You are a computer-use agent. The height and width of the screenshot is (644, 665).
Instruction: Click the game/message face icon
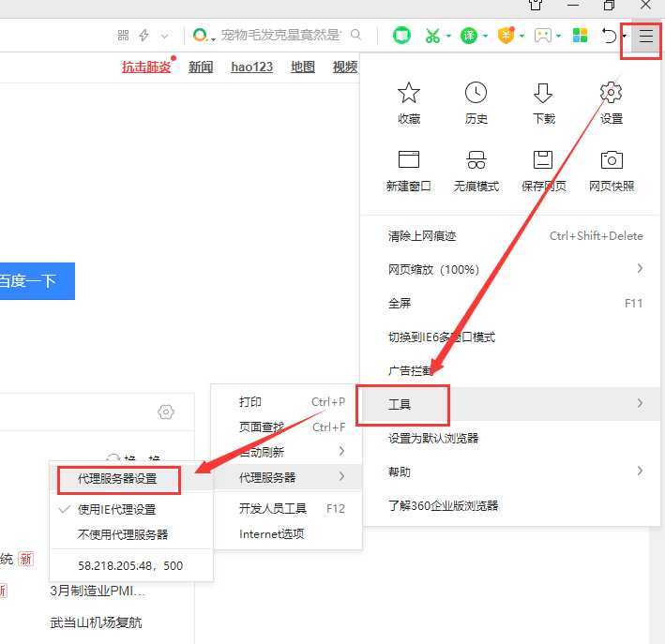(543, 36)
